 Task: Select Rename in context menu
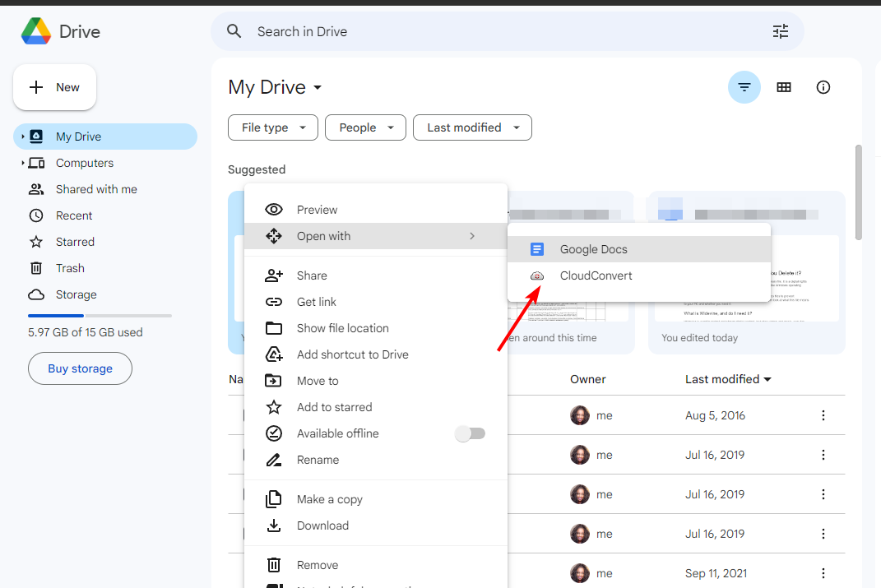376,460
